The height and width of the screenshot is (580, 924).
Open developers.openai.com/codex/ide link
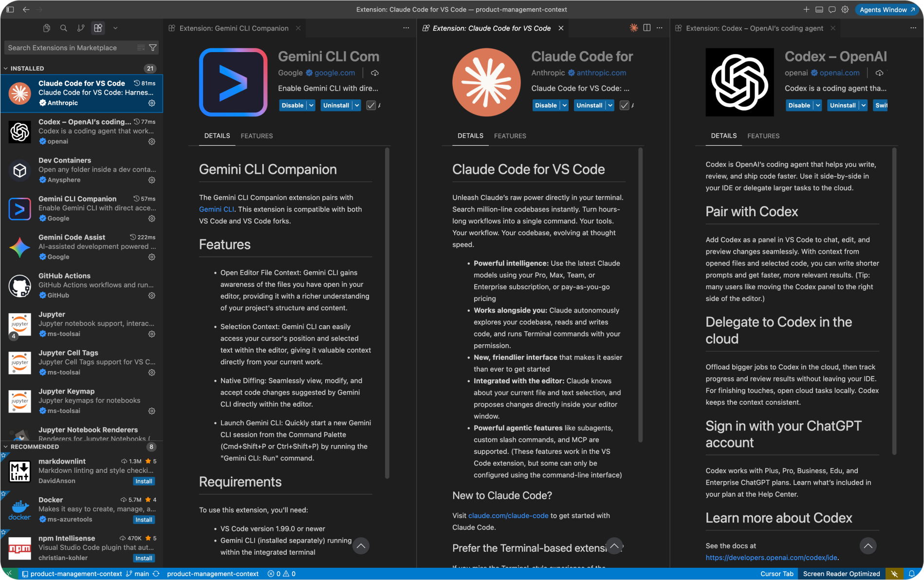click(771, 558)
